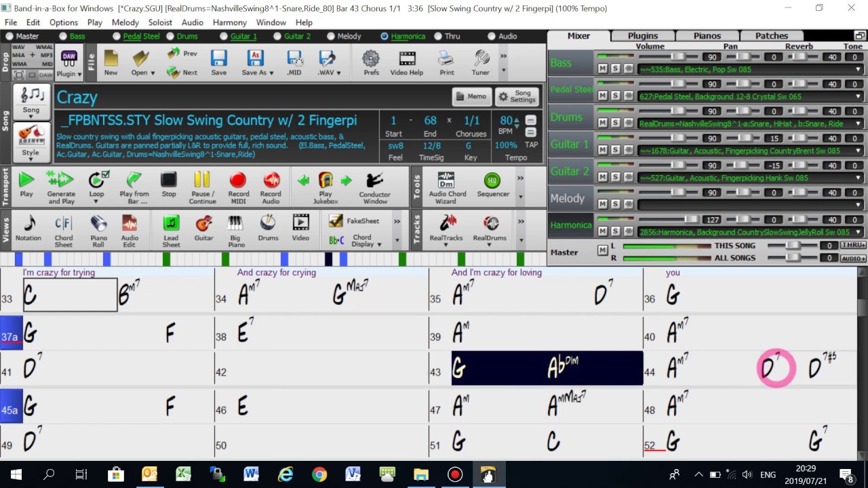Open the Harmony menu
868x488 pixels.
point(229,22)
